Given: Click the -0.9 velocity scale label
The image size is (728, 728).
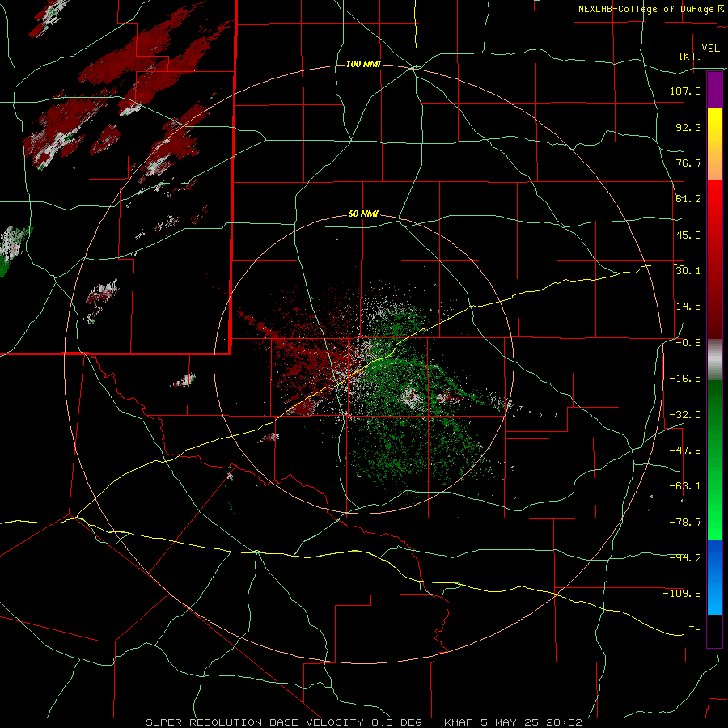Looking at the screenshot, I should pos(688,343).
